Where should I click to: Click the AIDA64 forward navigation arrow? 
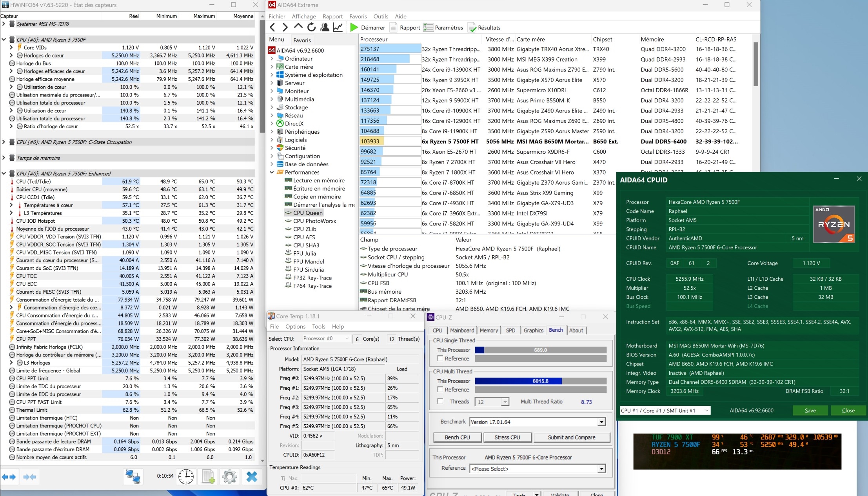click(285, 27)
